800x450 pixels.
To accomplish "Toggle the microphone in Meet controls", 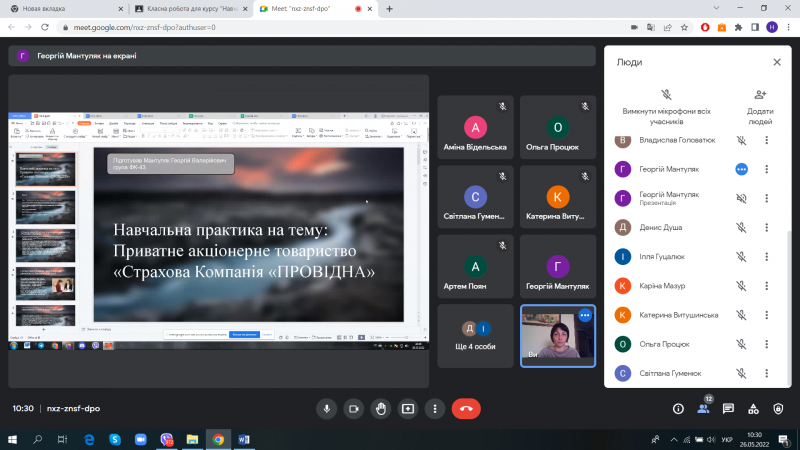I will 327,409.
